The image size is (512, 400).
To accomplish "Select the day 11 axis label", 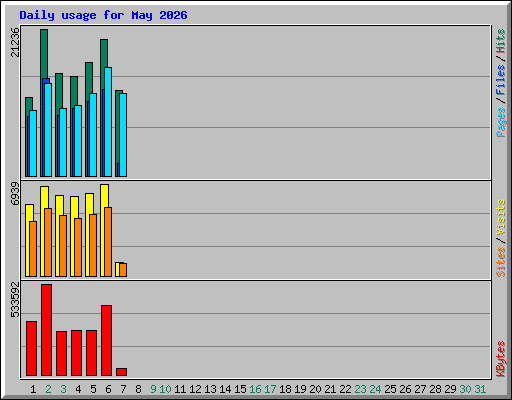I will click(180, 389).
